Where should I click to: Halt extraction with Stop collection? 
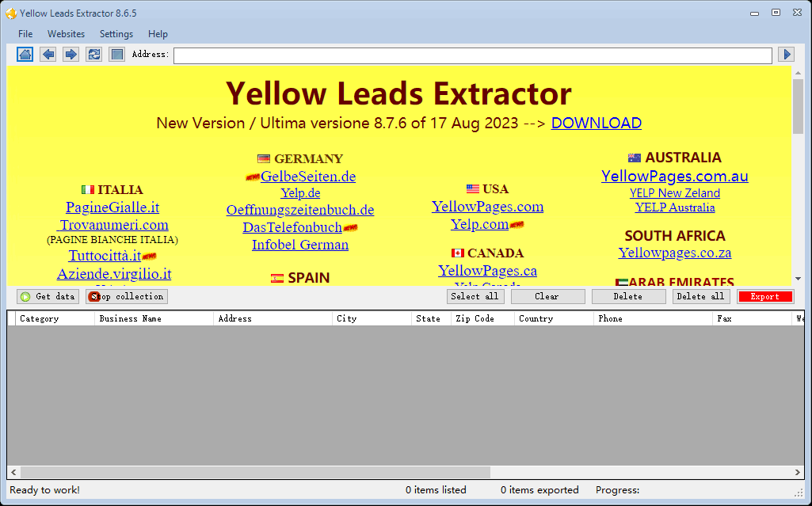[x=127, y=296]
